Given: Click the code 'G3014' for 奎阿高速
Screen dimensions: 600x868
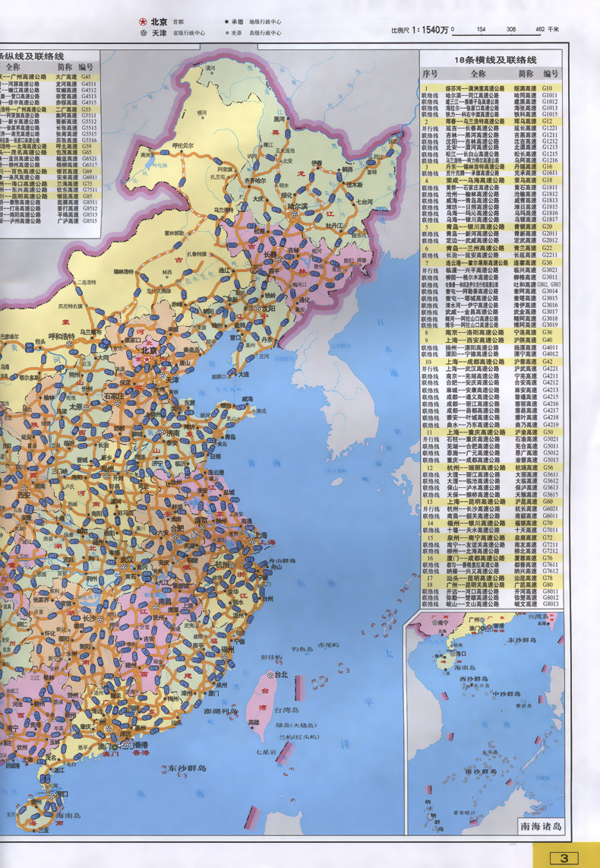Looking at the screenshot, I should coord(550,291).
